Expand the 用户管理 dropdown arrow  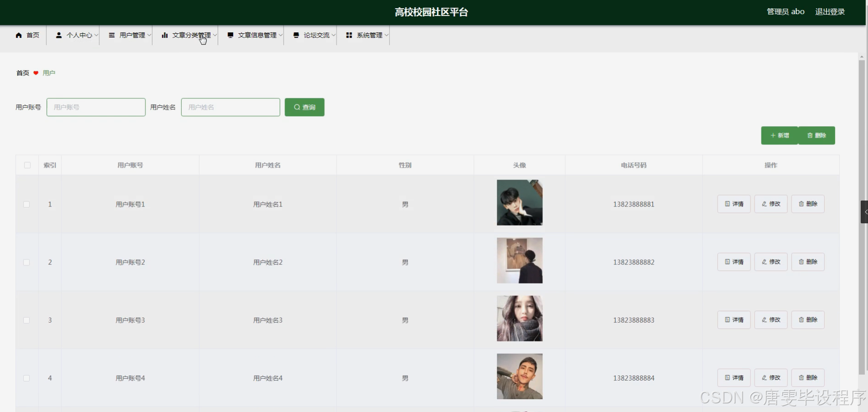click(149, 35)
